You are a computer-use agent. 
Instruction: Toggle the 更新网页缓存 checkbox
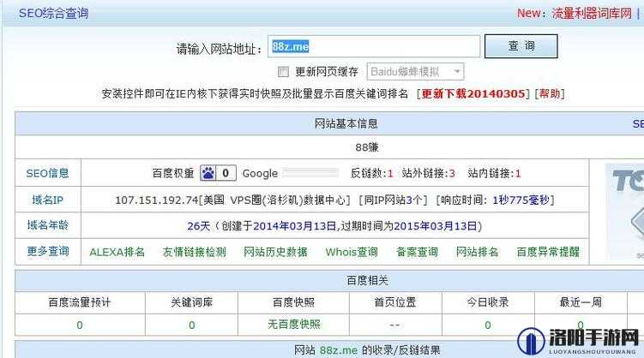pos(283,72)
